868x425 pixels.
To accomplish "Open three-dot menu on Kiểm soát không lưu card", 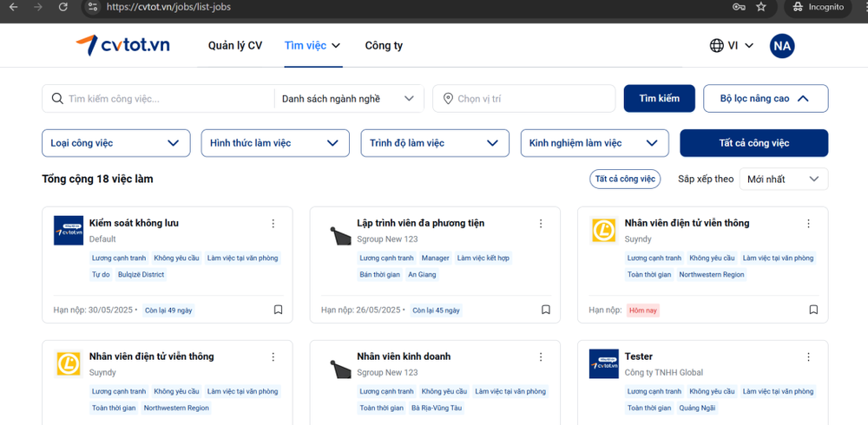I will tap(273, 224).
